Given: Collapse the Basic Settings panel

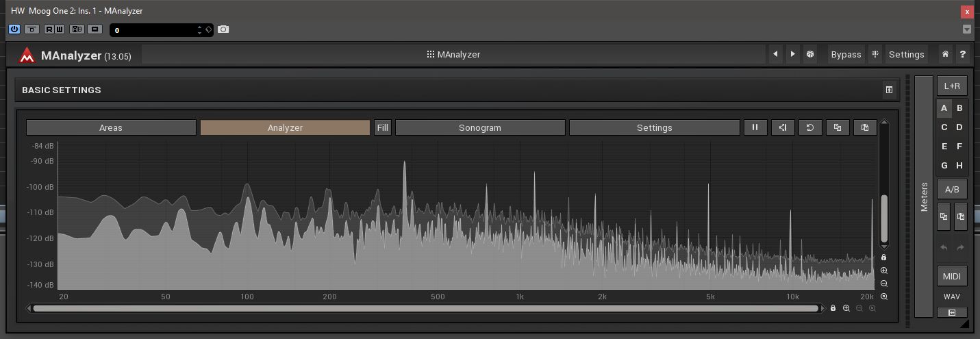Looking at the screenshot, I should [889, 90].
